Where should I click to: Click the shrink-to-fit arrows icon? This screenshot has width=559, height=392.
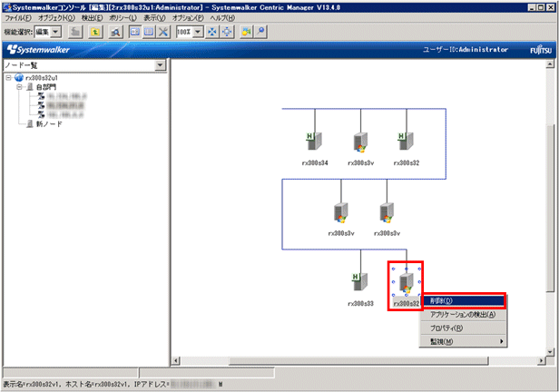(212, 32)
